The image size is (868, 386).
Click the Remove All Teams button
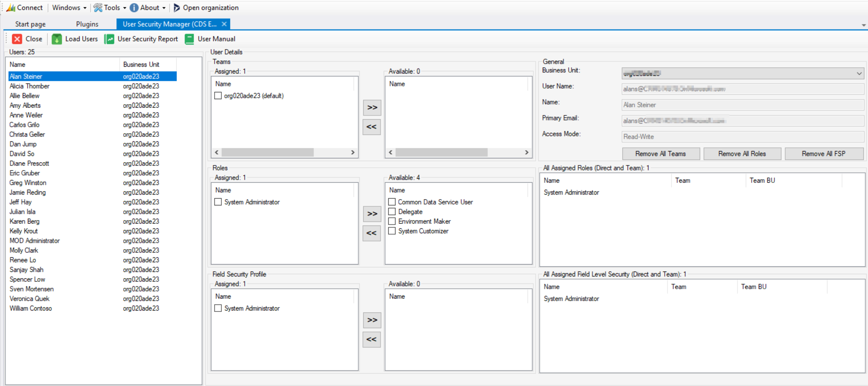click(660, 154)
